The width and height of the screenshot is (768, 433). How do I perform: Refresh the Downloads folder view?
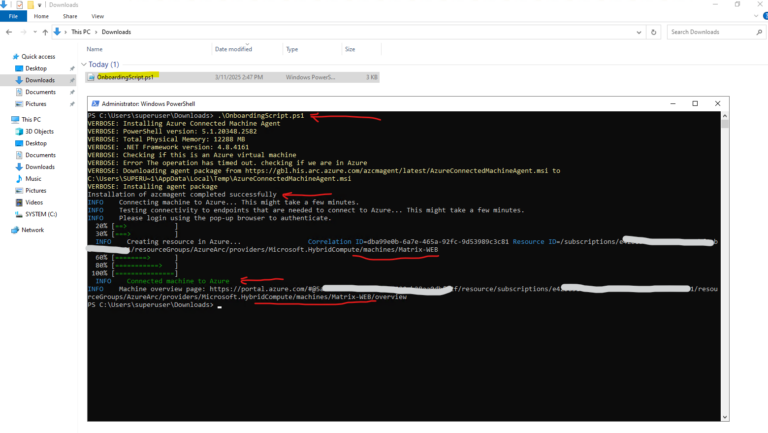click(653, 32)
